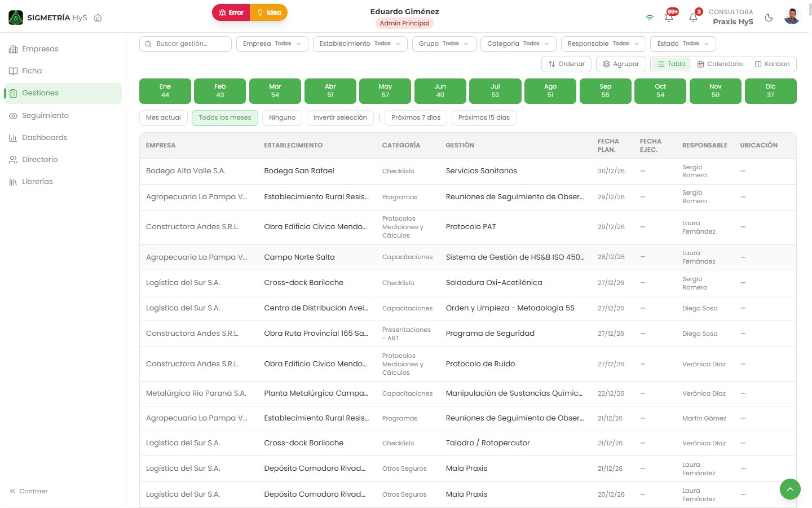This screenshot has height=508, width=812.
Task: Toggle the Sep 55 month chip
Action: (x=606, y=91)
